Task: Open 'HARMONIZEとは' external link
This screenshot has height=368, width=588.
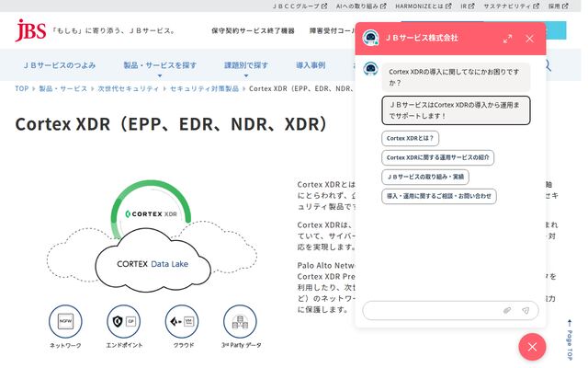Action: click(x=423, y=6)
